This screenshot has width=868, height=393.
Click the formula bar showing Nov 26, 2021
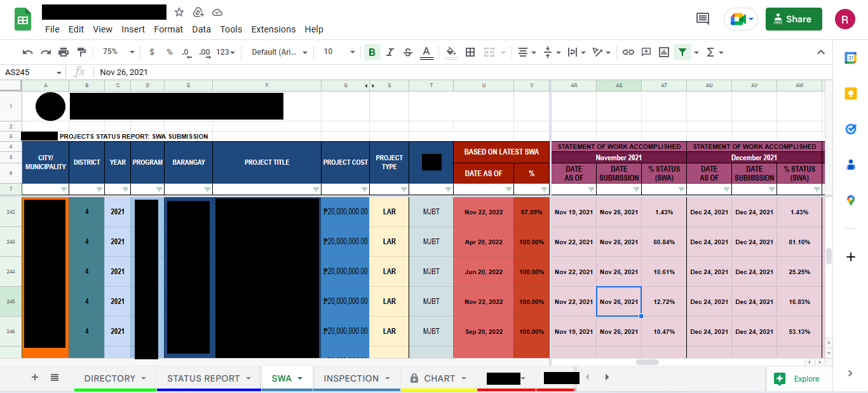click(463, 72)
